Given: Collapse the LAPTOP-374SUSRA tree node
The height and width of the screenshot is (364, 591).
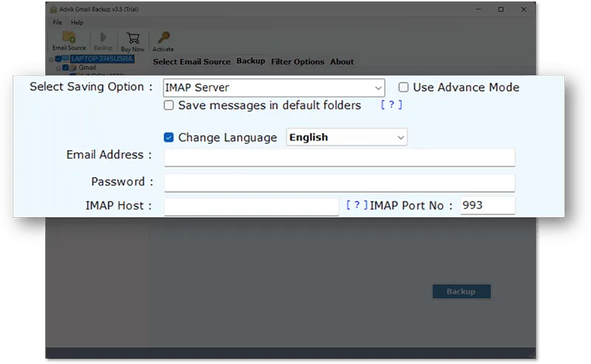Looking at the screenshot, I should click(x=51, y=59).
